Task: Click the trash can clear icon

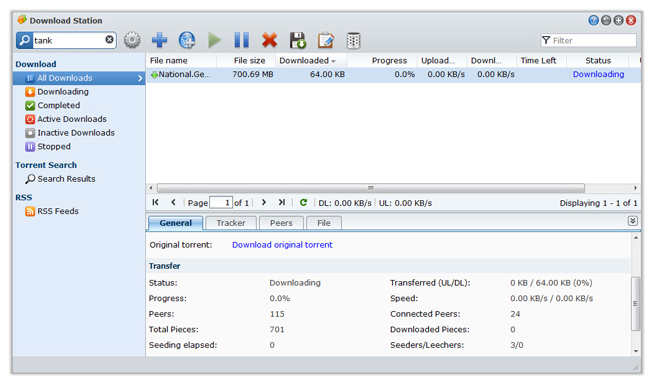Action: click(354, 40)
